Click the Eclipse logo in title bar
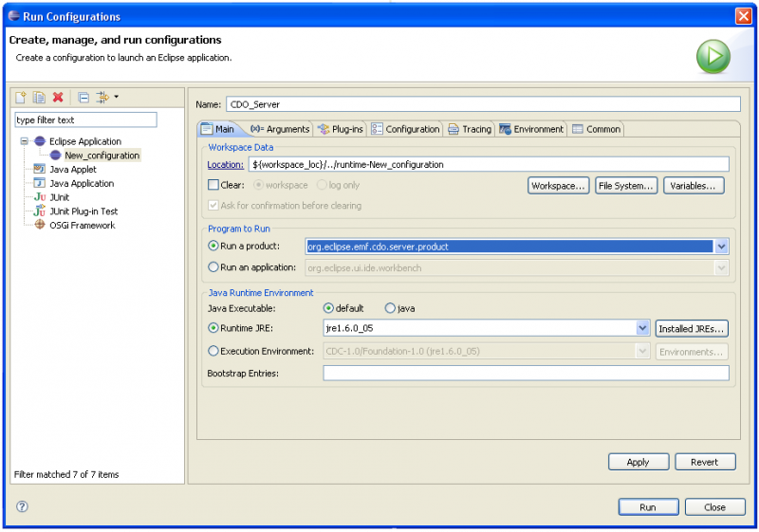Viewport: 759px width, 532px height. click(14, 15)
